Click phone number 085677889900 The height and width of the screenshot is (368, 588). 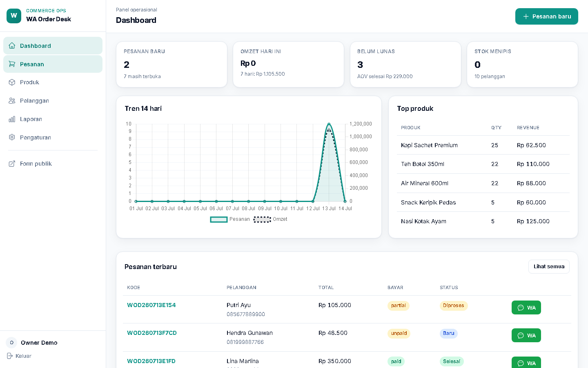click(x=246, y=314)
